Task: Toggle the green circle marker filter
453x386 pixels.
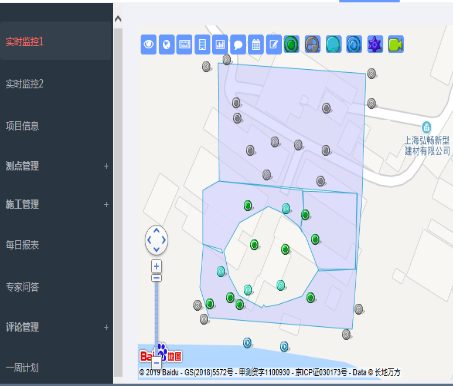Action: tap(292, 44)
